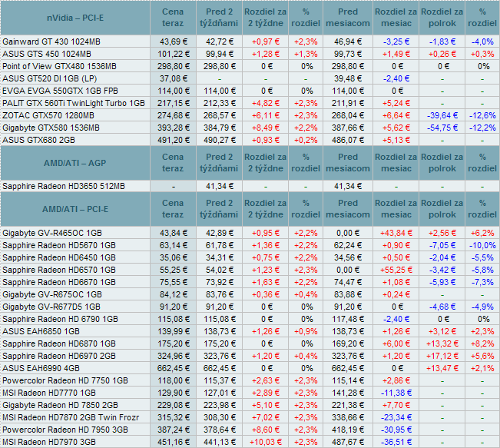Select the '+13,32 €' half-year value for HD6870
Viewport: 500px width, 448px height.
(442, 343)
